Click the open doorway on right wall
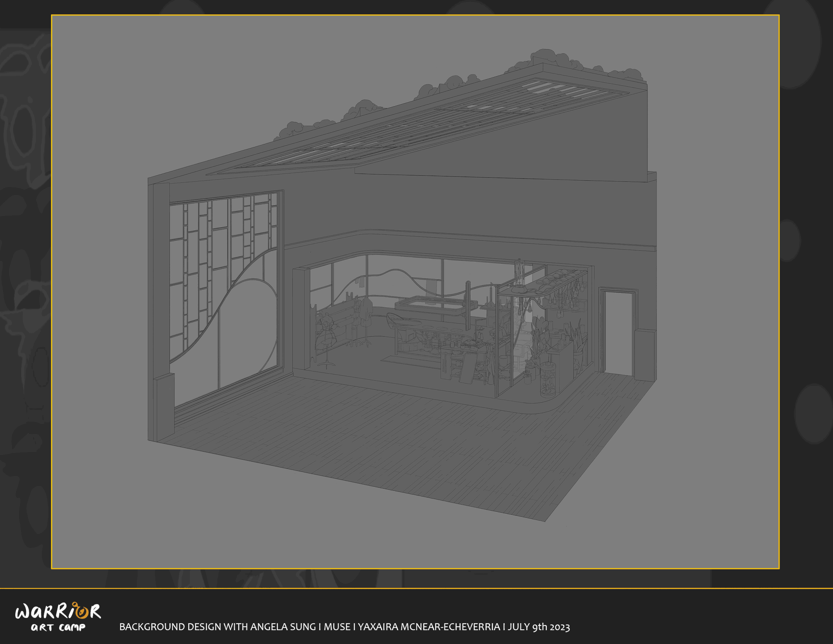The height and width of the screenshot is (644, 833). point(619,332)
